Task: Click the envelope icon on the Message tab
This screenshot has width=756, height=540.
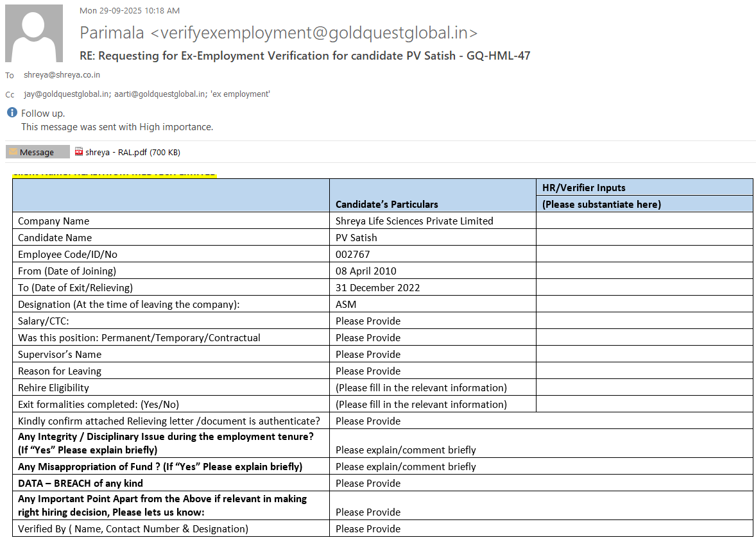Action: click(13, 152)
